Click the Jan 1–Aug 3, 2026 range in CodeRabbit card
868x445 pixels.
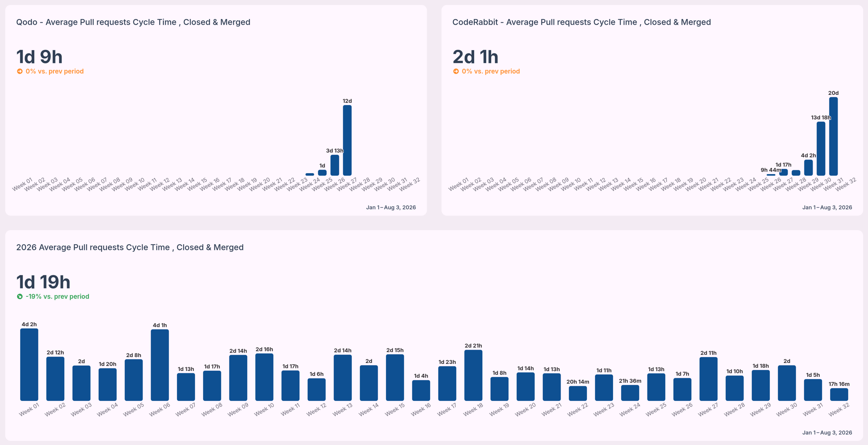[x=827, y=208]
